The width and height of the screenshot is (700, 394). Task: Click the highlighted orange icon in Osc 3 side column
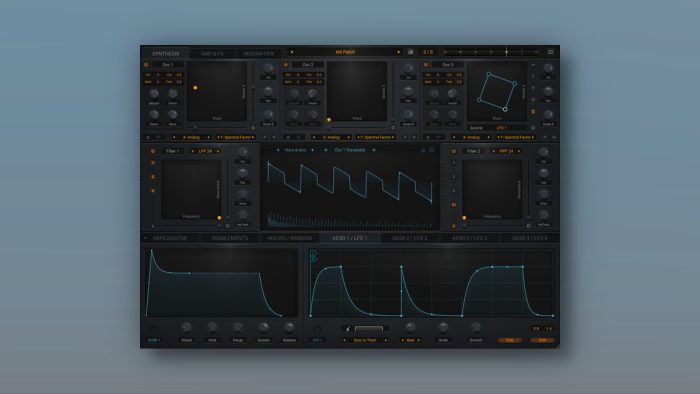pyautogui.click(x=533, y=111)
